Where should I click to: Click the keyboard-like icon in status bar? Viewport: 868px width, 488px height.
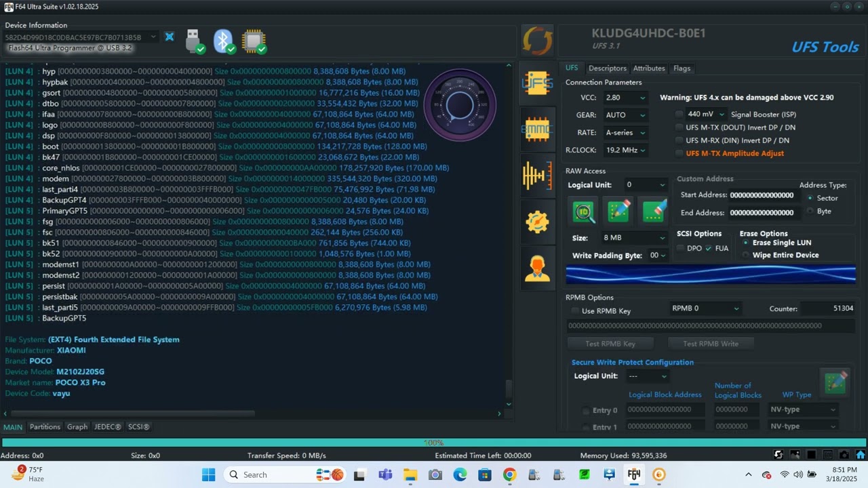tap(827, 455)
